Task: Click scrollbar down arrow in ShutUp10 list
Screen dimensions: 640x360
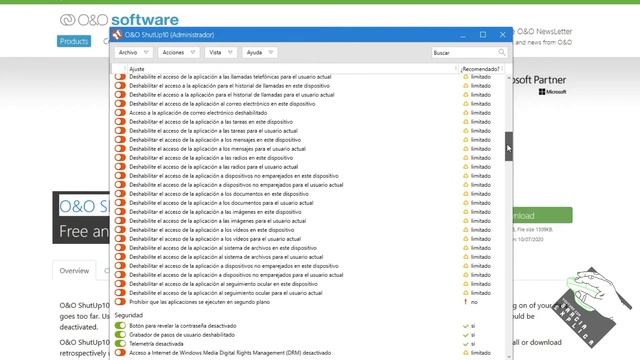Action: tap(509, 357)
